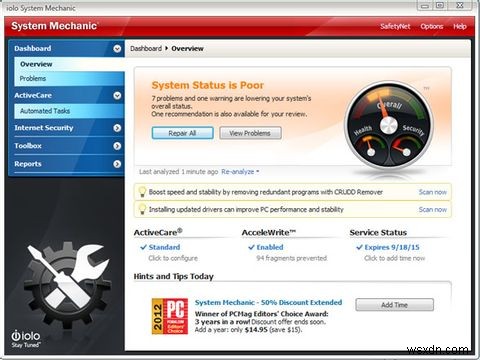Click the wrench and screwdriver gear emblem
The height and width of the screenshot is (360, 480).
68,284
